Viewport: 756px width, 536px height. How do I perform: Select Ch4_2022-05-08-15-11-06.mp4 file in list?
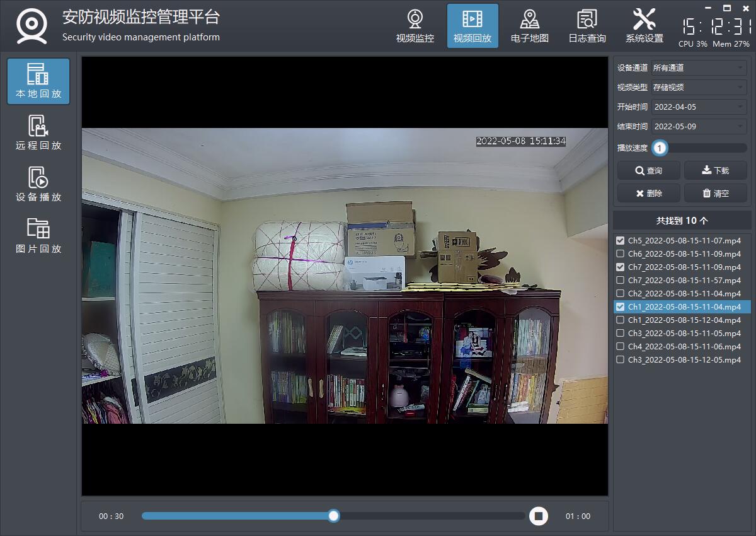tap(684, 347)
